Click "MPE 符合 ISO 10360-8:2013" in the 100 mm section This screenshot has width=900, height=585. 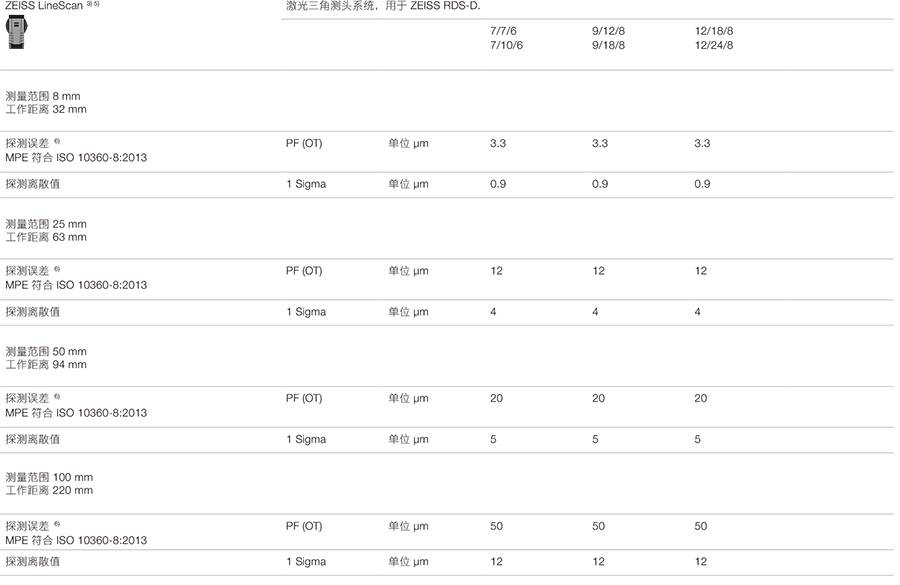(x=76, y=540)
